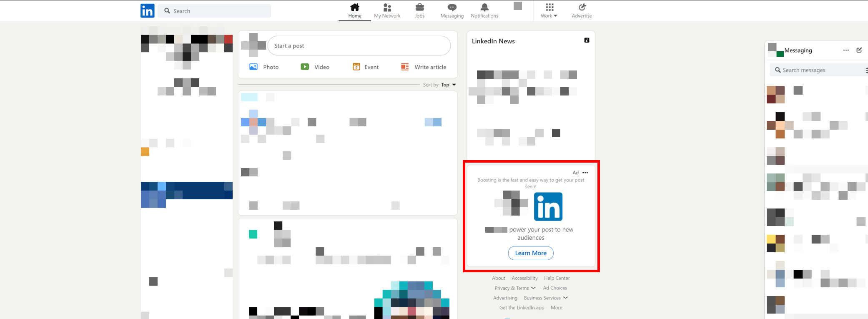View Notifications
The image size is (868, 319).
pos(484,11)
